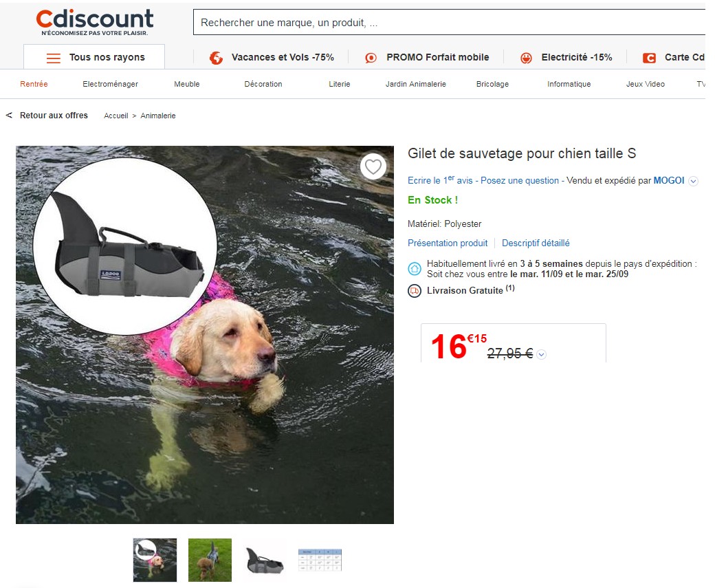Click the Cdiscount logo

click(x=95, y=22)
